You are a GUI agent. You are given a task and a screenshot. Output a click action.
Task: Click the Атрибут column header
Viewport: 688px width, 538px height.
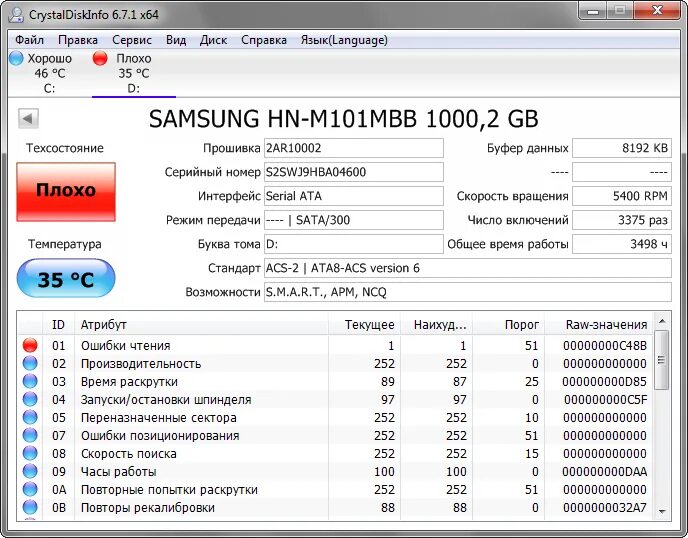[201, 324]
